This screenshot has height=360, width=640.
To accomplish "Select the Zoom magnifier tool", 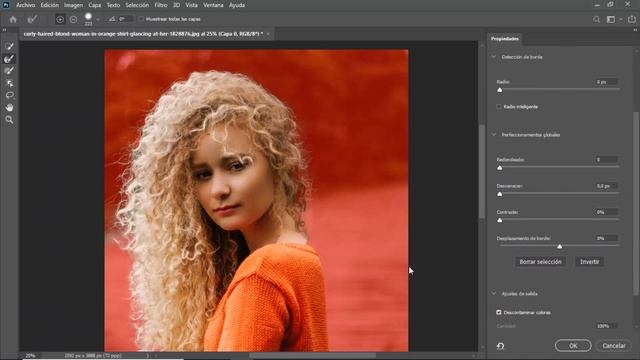I will coord(9,120).
